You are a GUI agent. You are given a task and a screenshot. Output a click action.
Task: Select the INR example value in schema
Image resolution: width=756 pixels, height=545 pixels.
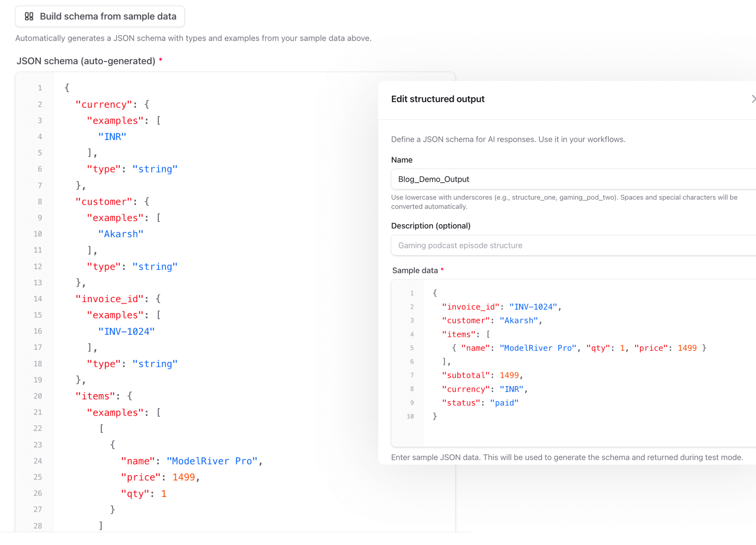click(x=112, y=136)
